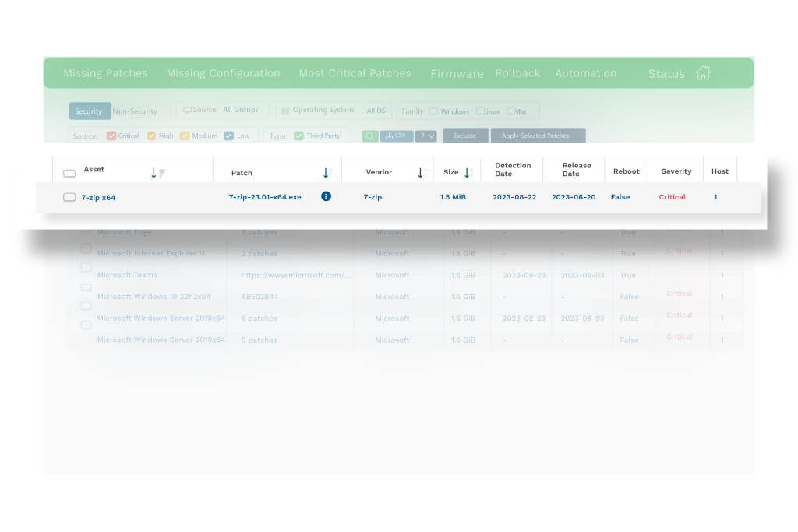Open the Most Critical Patches tab
798x532 pixels.
point(355,73)
